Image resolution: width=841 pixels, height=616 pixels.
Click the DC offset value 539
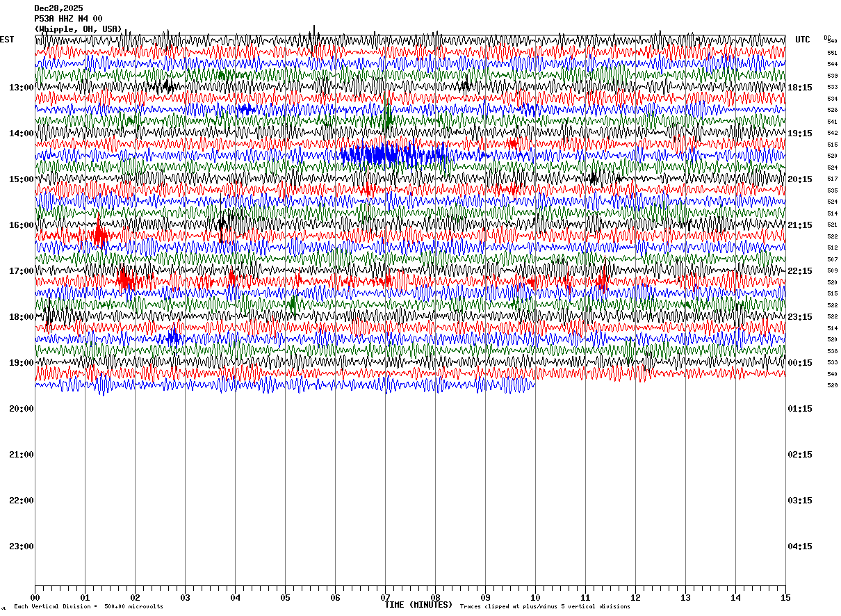click(832, 76)
